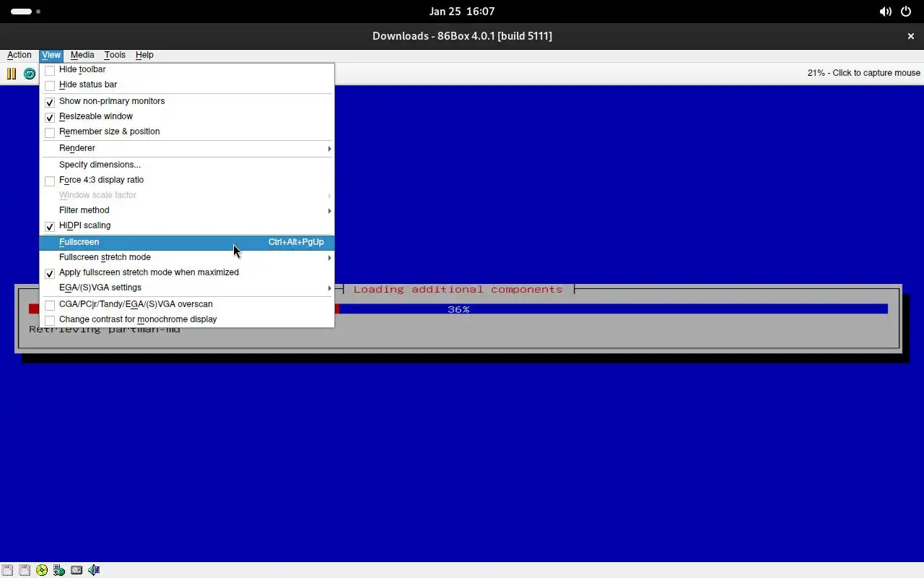Click the green hard reset toolbar icon
Viewport: 924px width, 578px height.
tap(29, 73)
